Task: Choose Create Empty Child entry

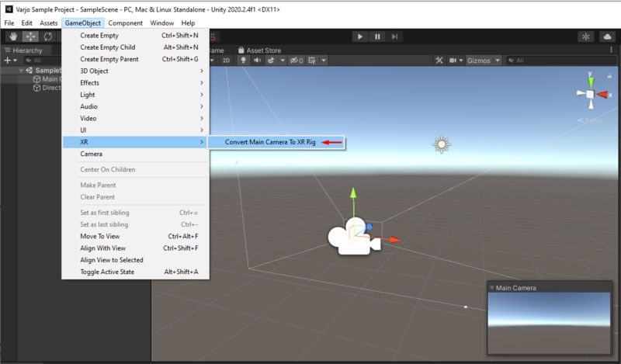Action: (135, 47)
